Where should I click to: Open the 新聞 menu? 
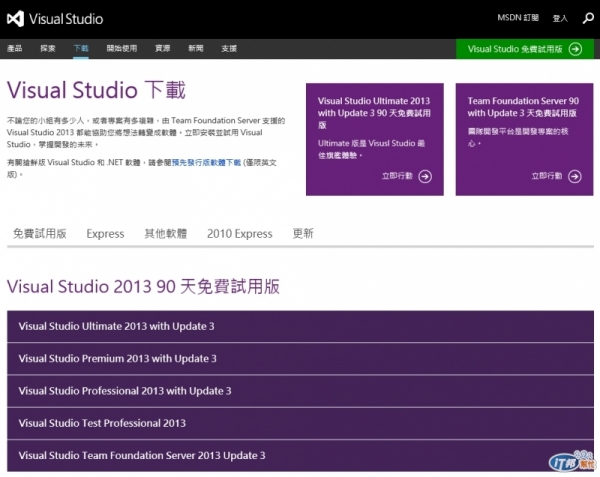coord(196,48)
